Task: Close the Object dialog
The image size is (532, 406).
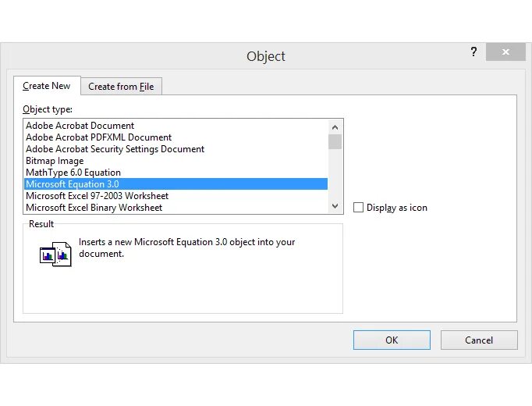Action: click(x=505, y=52)
